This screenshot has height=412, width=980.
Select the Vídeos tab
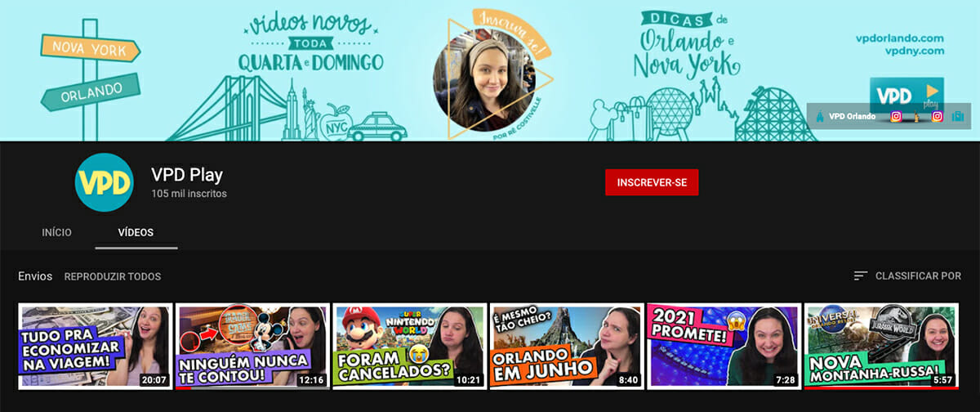coord(136,233)
